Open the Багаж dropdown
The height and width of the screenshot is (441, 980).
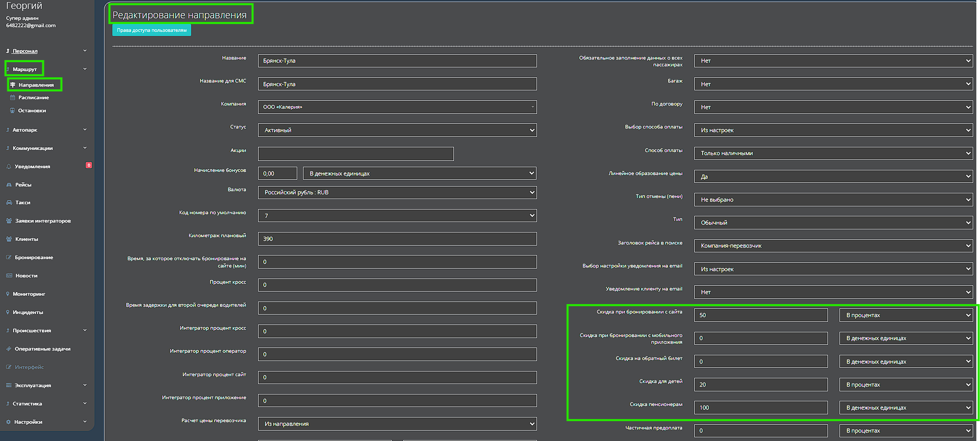(x=833, y=84)
